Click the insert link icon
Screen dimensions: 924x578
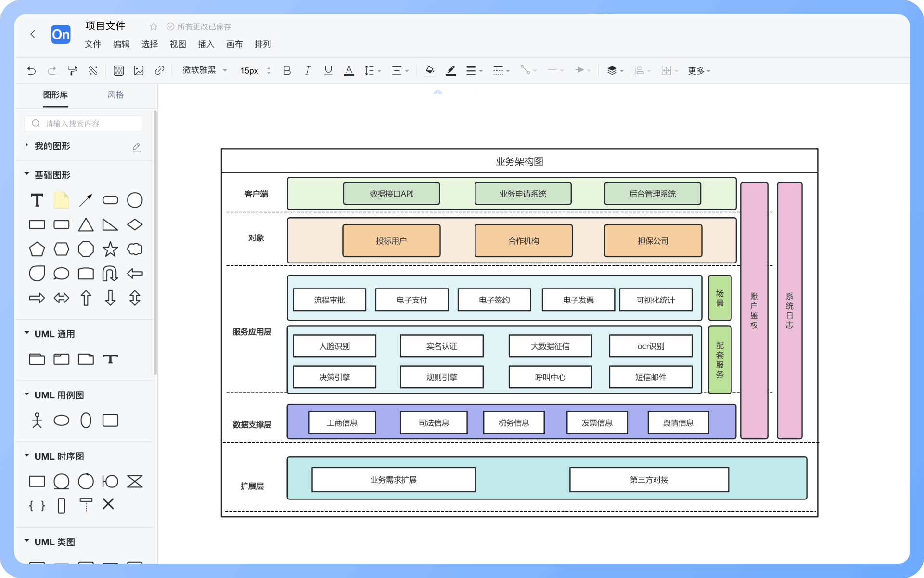click(159, 71)
